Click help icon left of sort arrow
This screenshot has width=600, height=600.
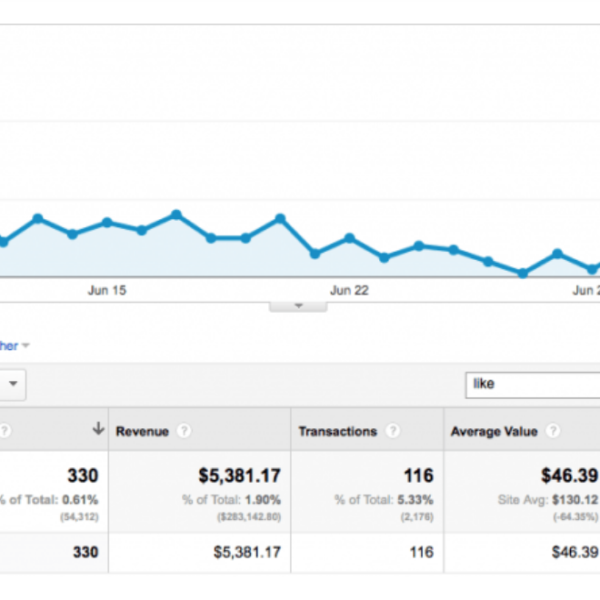point(4,431)
